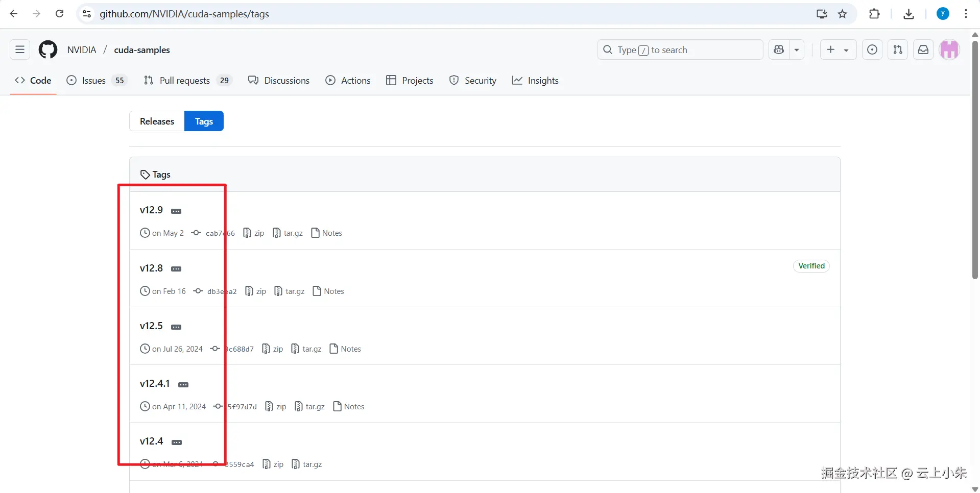Open commit cab7c66 of v12.9
The width and height of the screenshot is (980, 493).
213,233
